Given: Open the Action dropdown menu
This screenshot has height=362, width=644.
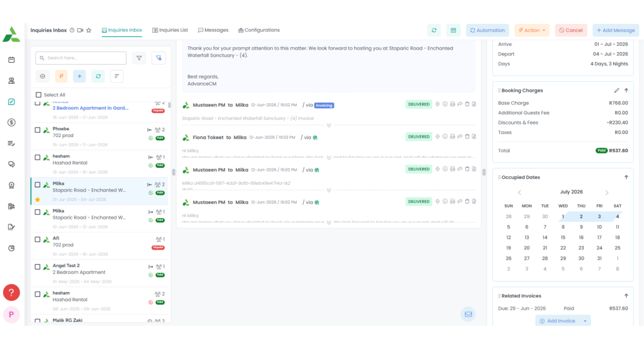Looking at the screenshot, I should click(x=531, y=30).
